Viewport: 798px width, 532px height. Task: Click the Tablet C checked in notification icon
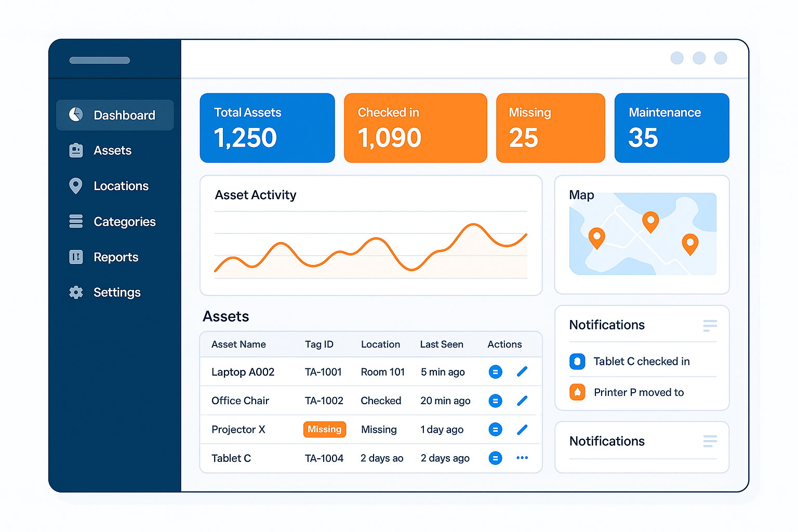pos(577,361)
